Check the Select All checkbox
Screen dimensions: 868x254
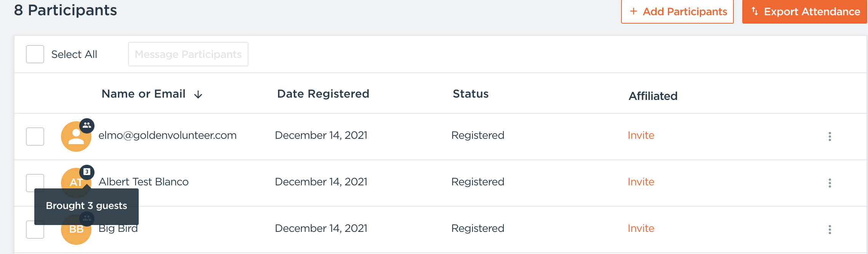(35, 54)
